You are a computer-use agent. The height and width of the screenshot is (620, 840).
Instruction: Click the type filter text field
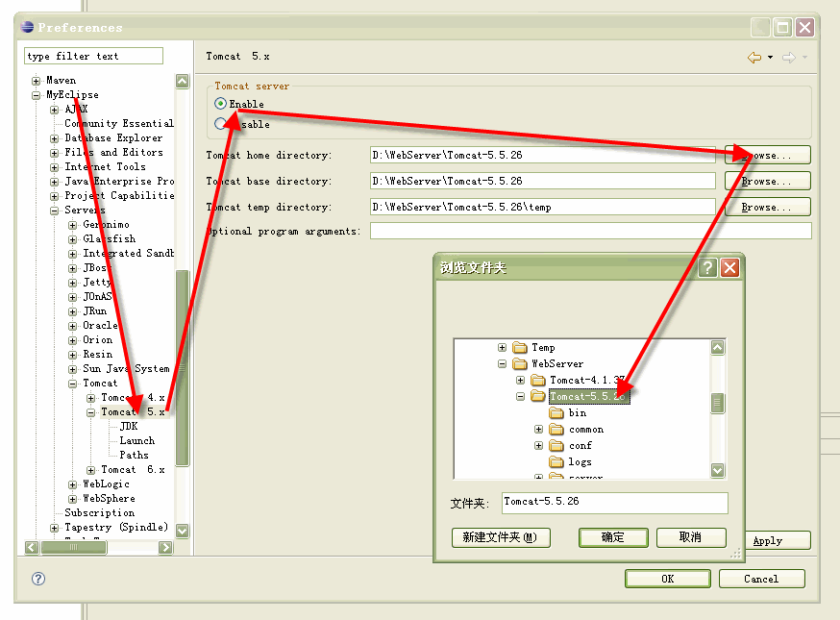pyautogui.click(x=94, y=57)
